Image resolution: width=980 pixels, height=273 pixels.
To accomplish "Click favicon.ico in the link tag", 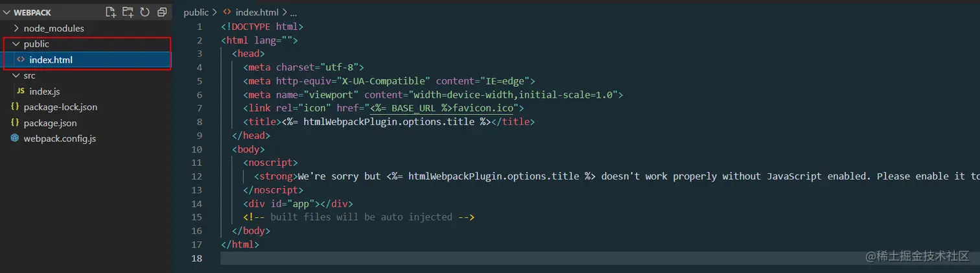I will pyautogui.click(x=483, y=108).
